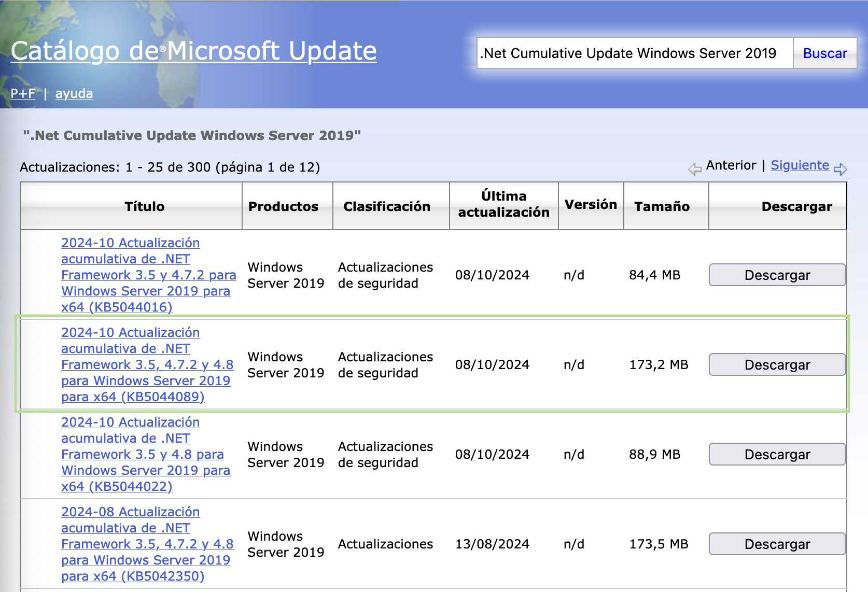Click the previous page arrow icon
Image resolution: width=868 pixels, height=592 pixels.
click(x=695, y=169)
